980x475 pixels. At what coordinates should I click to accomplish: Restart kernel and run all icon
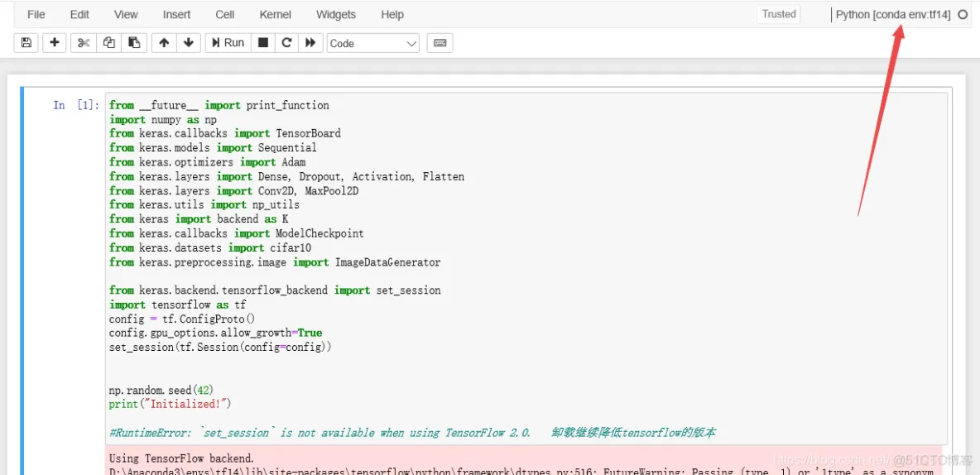pos(310,42)
